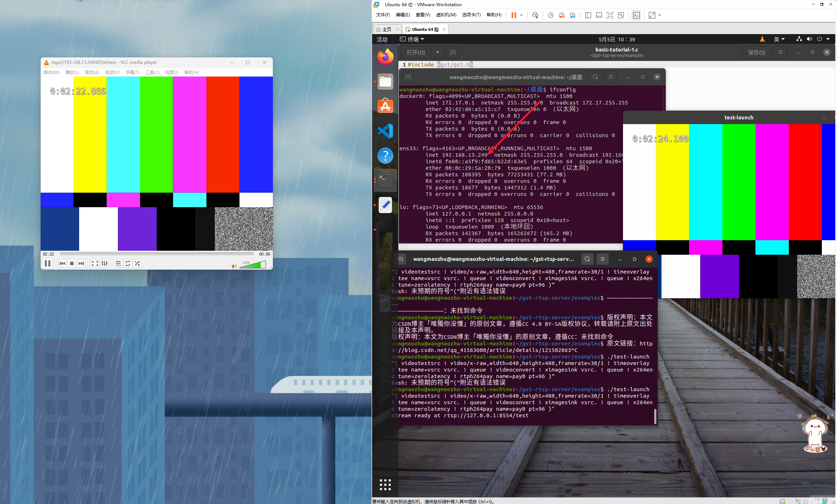This screenshot has width=836, height=504.
Task: Toggle VLC loop mode button
Action: (128, 264)
